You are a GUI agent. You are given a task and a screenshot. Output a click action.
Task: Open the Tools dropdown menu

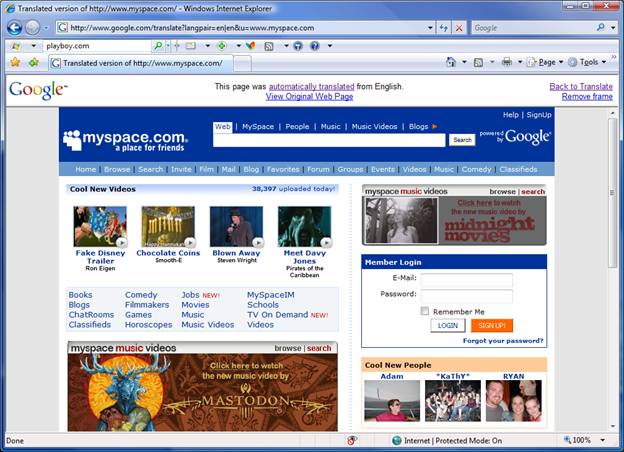tap(590, 62)
